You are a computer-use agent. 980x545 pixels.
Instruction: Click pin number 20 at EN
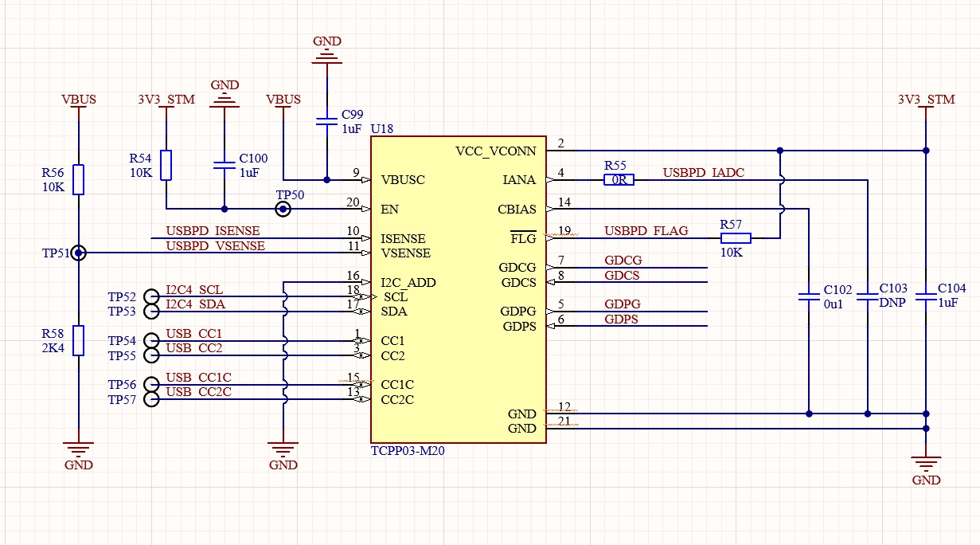pyautogui.click(x=353, y=202)
